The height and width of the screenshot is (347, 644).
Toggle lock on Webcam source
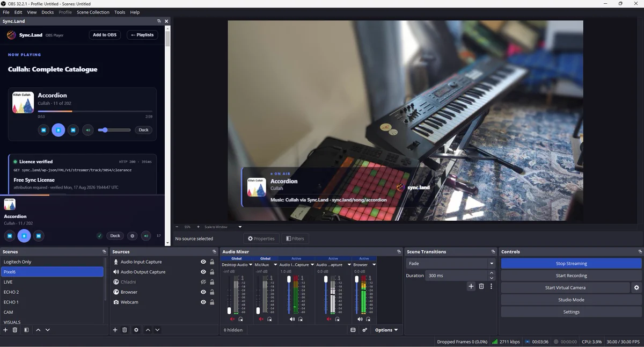point(212,302)
